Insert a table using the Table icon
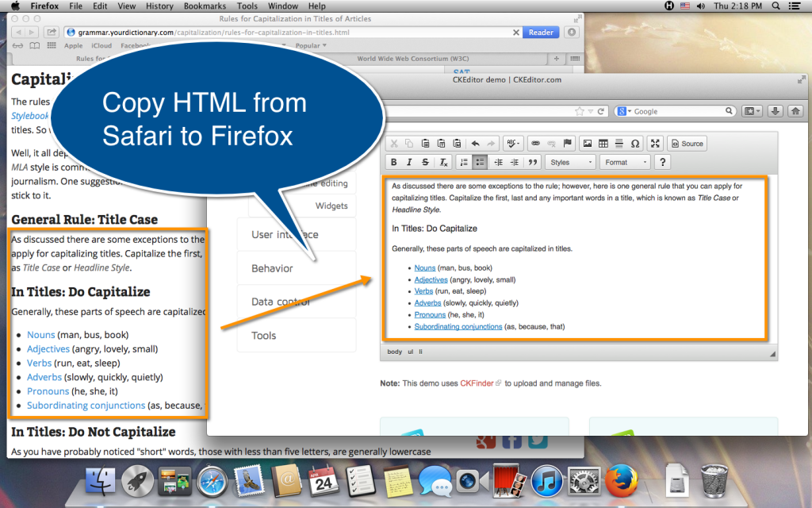 pyautogui.click(x=603, y=144)
